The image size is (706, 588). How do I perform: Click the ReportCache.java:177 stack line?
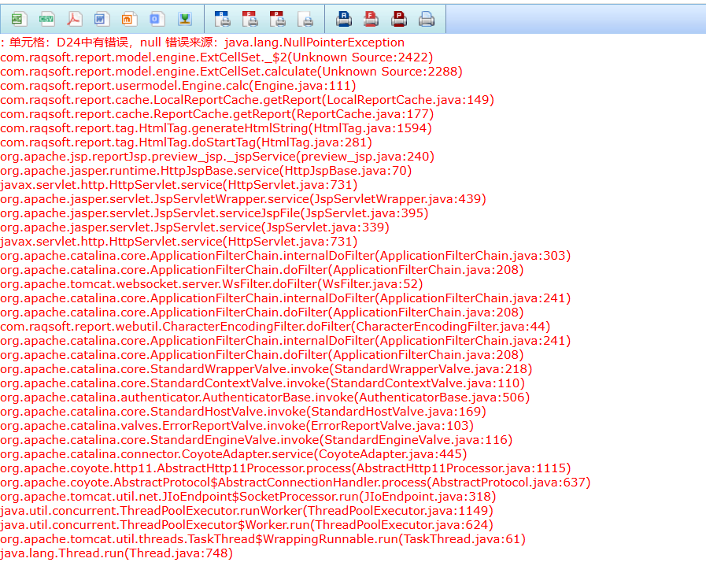pyautogui.click(x=217, y=114)
